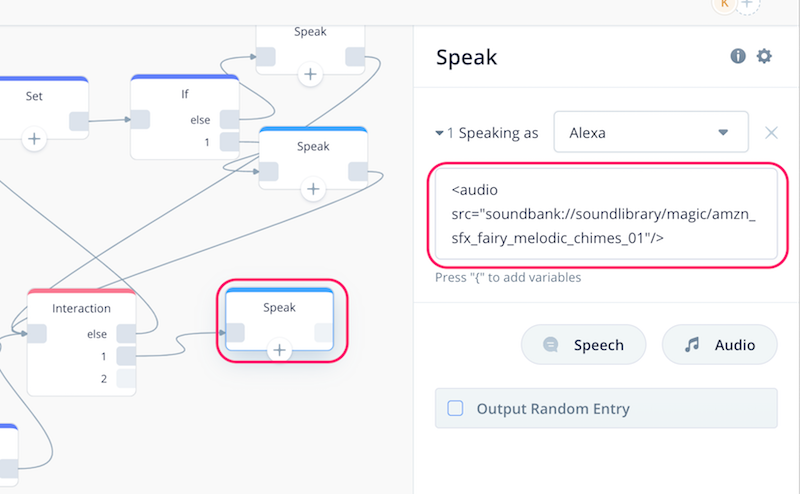
Task: Click the orange user avatar at top
Action: pyautogui.click(x=724, y=5)
